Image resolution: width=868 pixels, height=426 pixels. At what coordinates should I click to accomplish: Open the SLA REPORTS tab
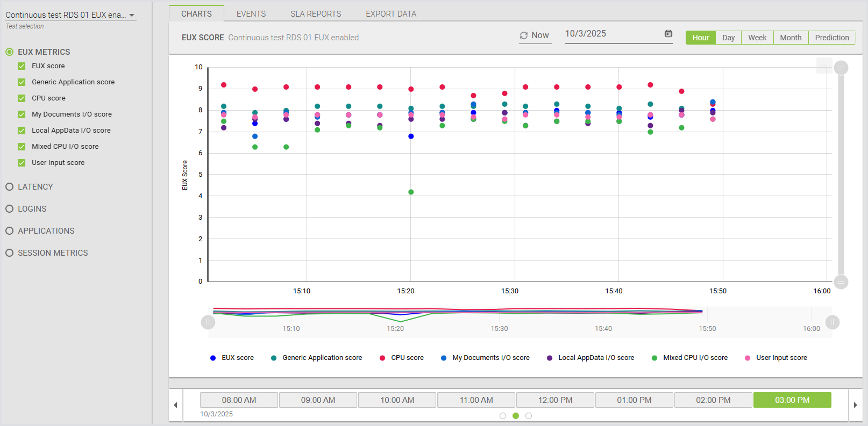coord(316,14)
